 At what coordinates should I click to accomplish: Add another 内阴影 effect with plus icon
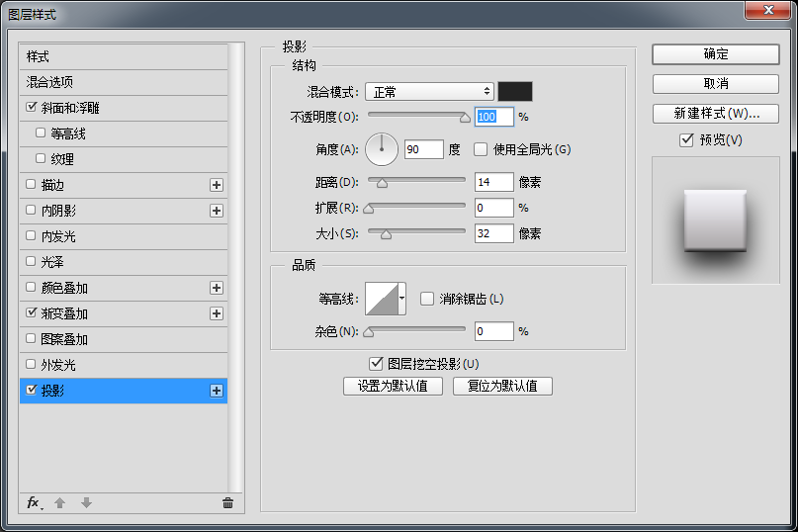217,211
